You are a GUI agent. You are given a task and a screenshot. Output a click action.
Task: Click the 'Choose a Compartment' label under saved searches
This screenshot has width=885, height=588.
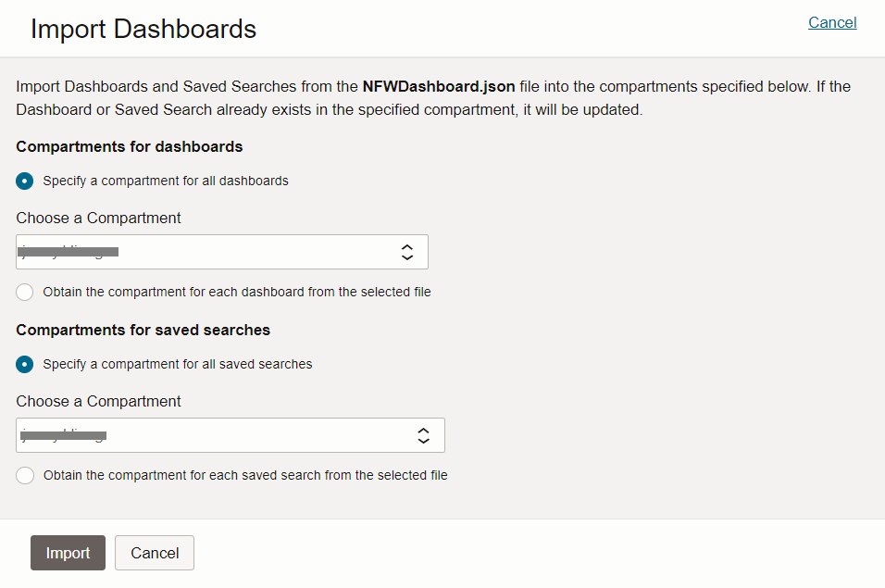coord(99,401)
